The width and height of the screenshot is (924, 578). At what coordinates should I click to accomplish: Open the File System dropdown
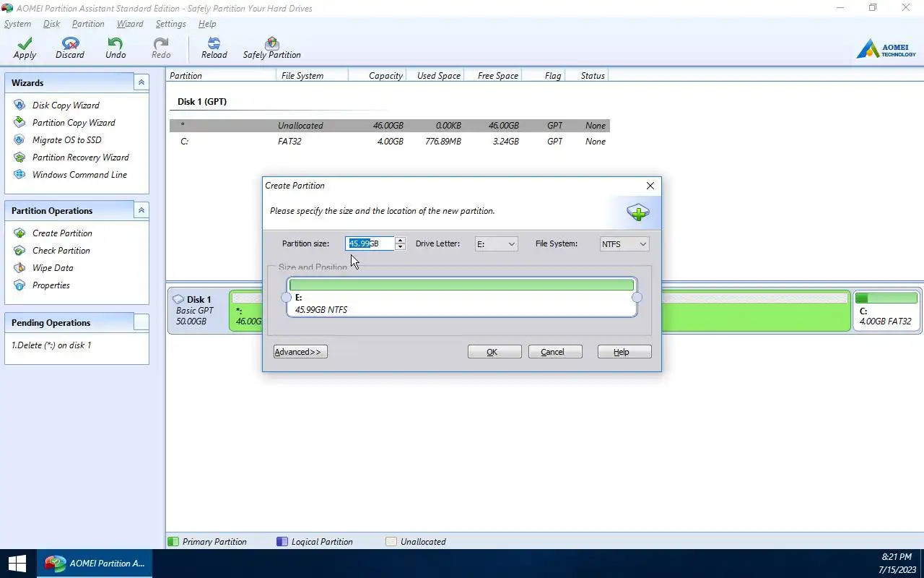point(624,244)
